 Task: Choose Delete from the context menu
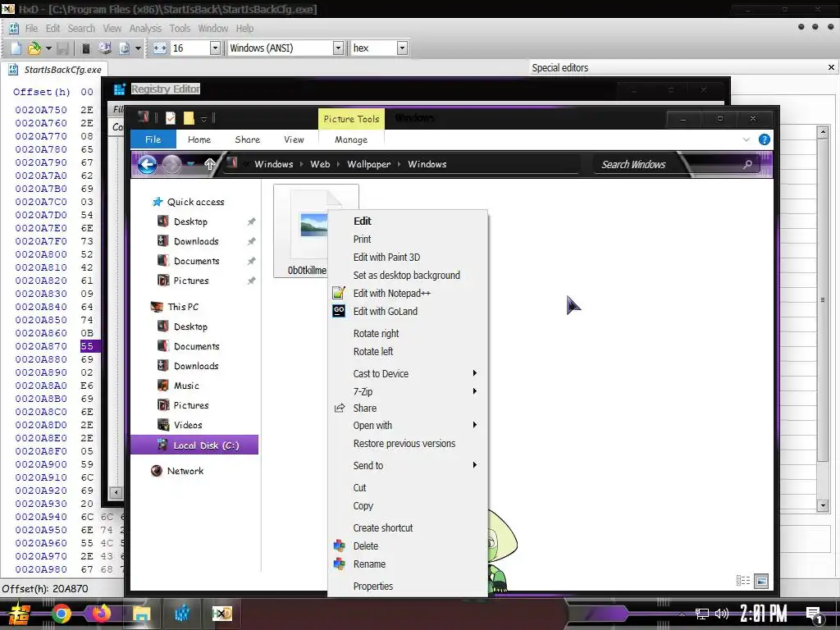pyautogui.click(x=408, y=546)
